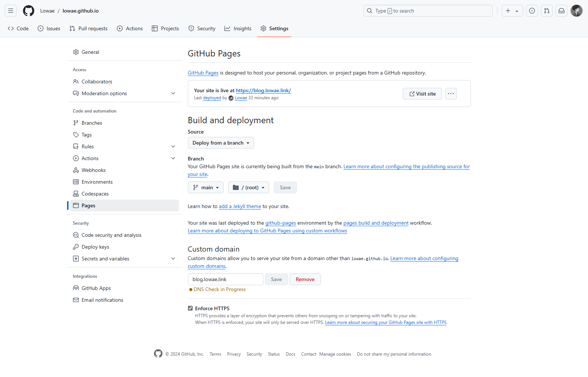Go to GitHub homepage via Octocat logo
Viewport: 588px width, 377px height.
pyautogui.click(x=28, y=11)
